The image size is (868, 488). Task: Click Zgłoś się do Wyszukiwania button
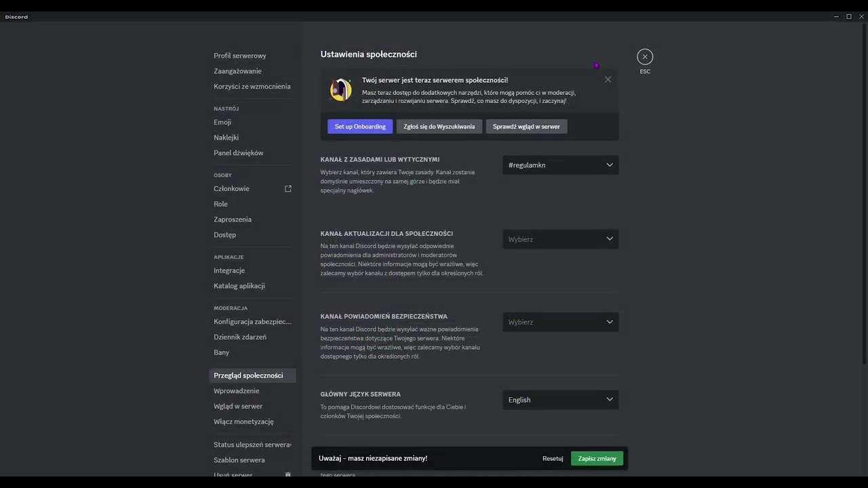439,127
